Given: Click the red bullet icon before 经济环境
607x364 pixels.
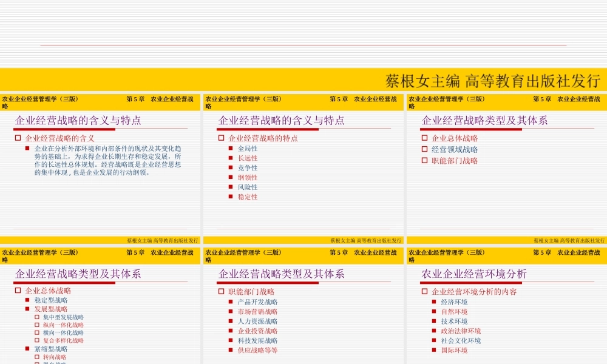Looking at the screenshot, I should click(x=434, y=302).
